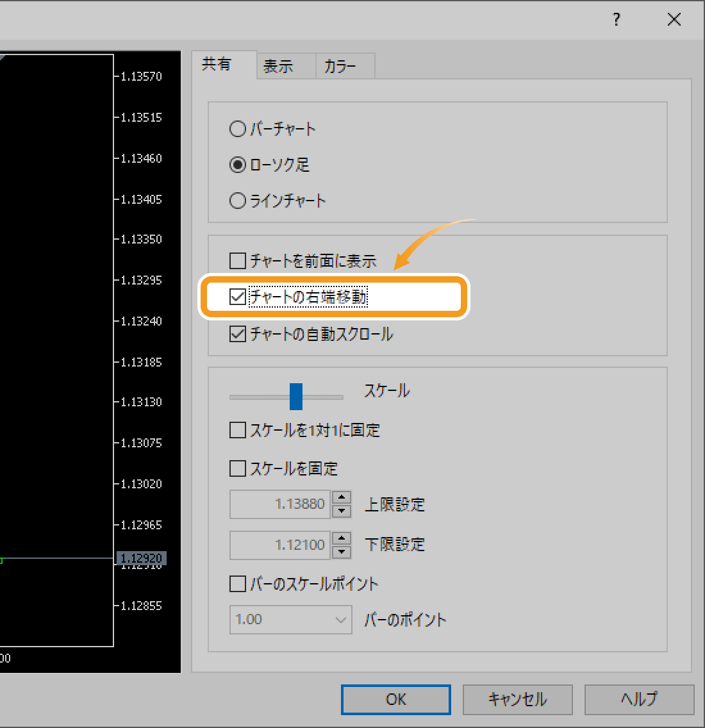Screen dimensions: 705x728
Task: Switch to the 表示 tab
Action: tap(286, 66)
